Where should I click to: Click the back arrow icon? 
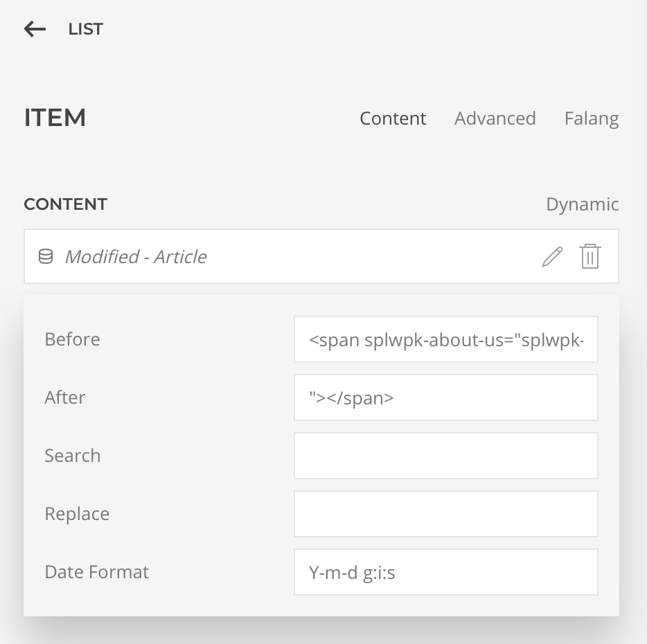(35, 29)
